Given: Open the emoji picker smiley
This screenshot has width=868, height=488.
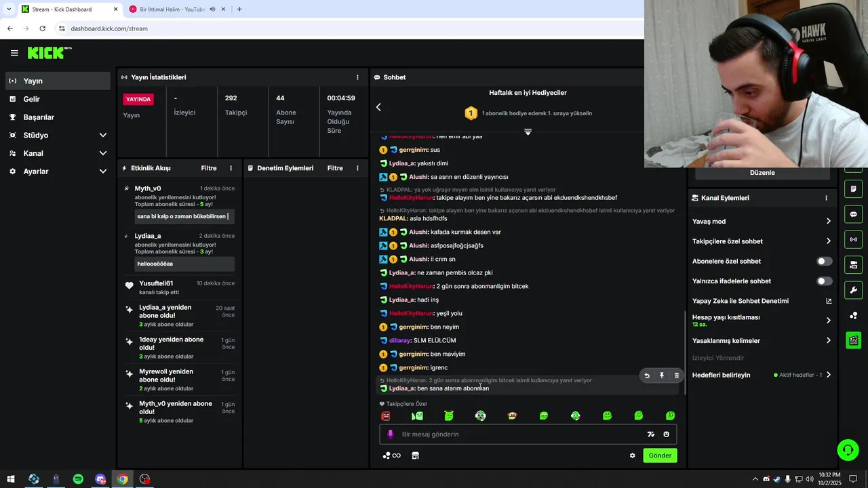Looking at the screenshot, I should click(x=667, y=434).
